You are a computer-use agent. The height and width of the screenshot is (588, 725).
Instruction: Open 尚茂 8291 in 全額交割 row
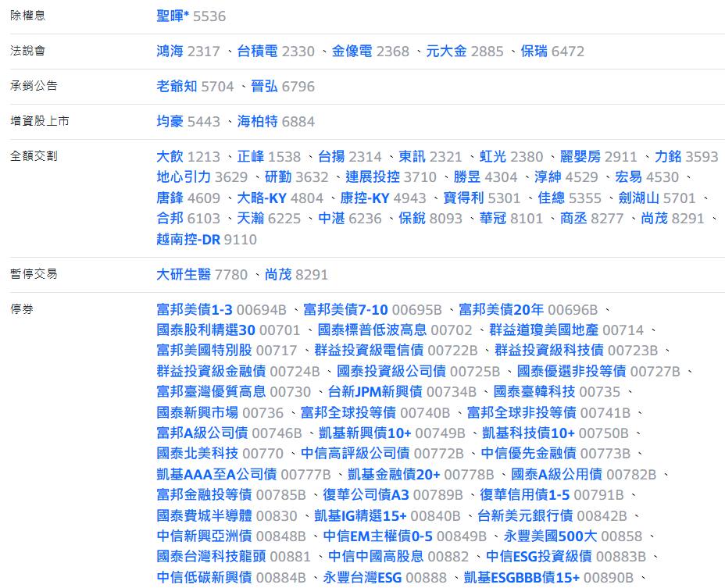(x=673, y=218)
